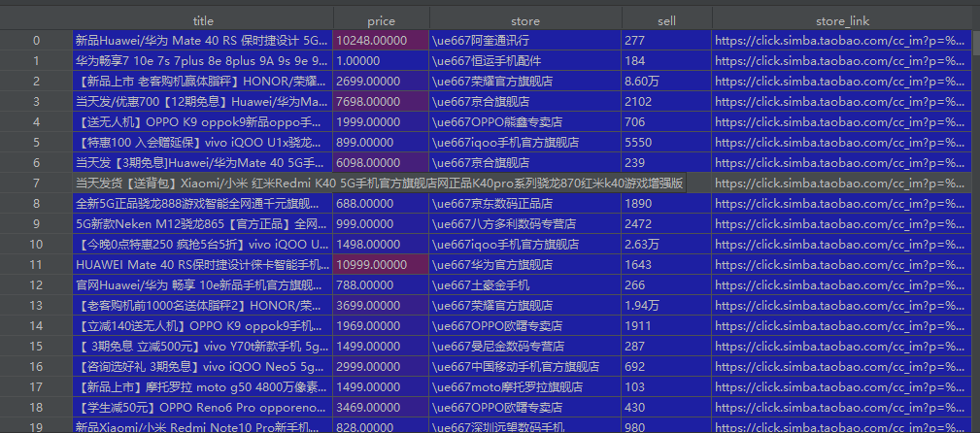Select sell value 1911
Image resolution: width=980 pixels, height=433 pixels.
(667, 326)
